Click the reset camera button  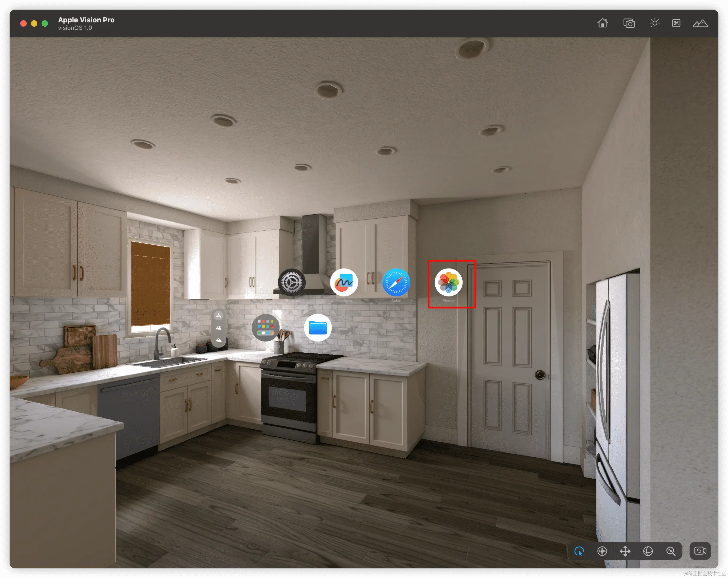click(700, 551)
